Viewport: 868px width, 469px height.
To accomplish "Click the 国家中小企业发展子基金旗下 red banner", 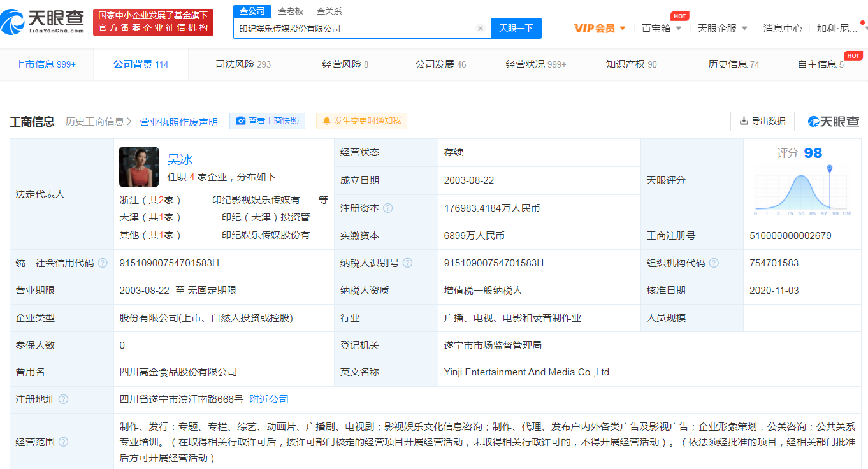I will click(x=153, y=22).
